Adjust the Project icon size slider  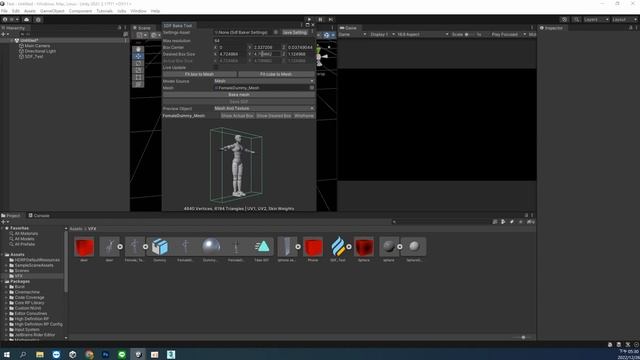tap(522, 338)
